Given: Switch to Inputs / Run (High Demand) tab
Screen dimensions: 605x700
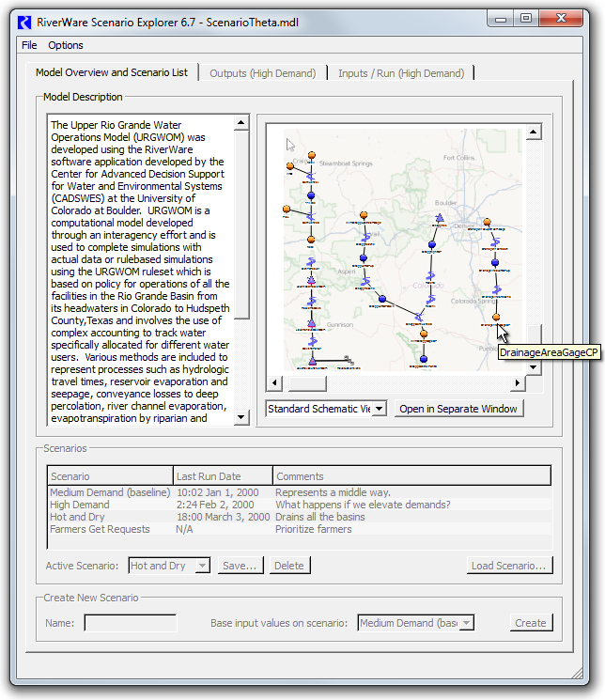Looking at the screenshot, I should click(x=401, y=73).
